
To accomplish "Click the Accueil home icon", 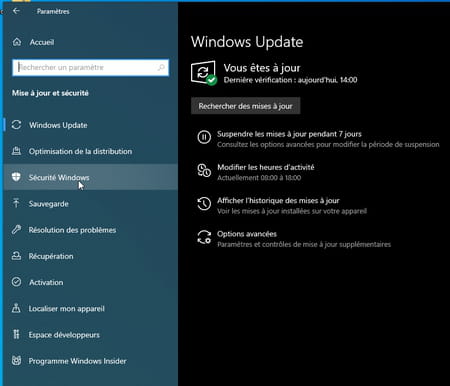I will click(x=17, y=42).
